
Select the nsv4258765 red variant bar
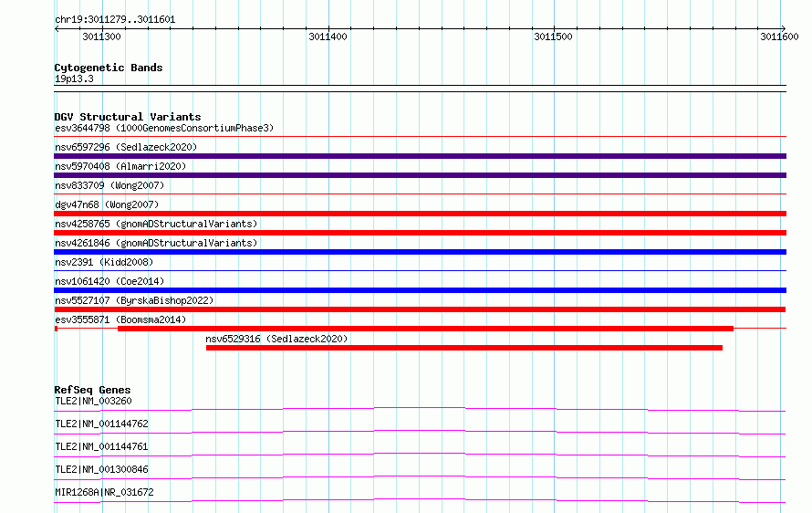click(420, 233)
